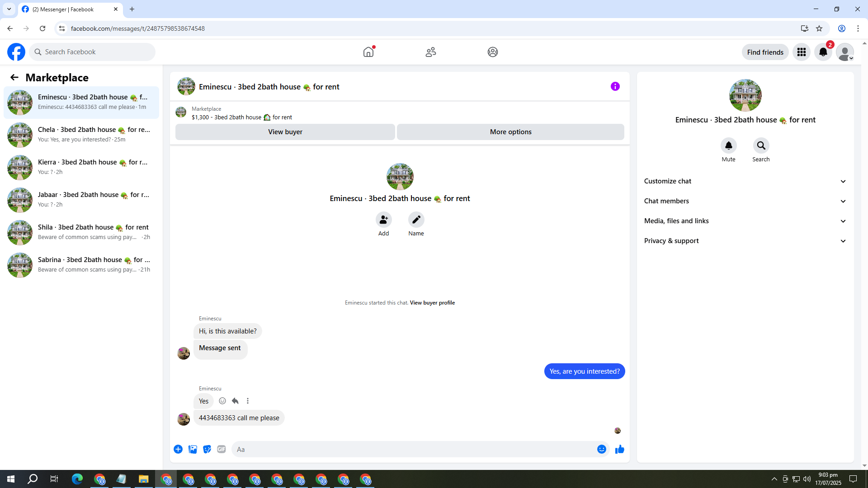Screen dimensions: 868x488
Task: Click the install app icon in address bar
Action: [x=804, y=28]
